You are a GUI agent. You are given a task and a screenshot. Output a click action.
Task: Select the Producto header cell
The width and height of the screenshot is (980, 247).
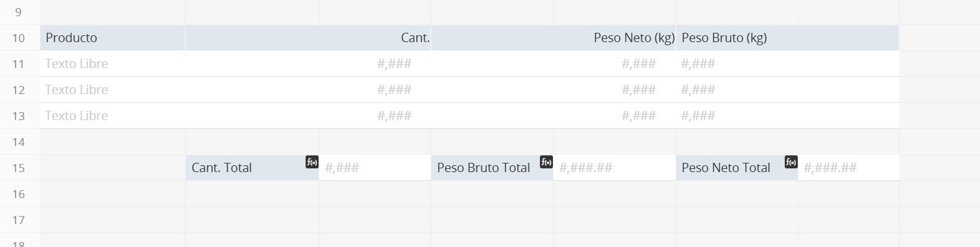[x=112, y=38]
